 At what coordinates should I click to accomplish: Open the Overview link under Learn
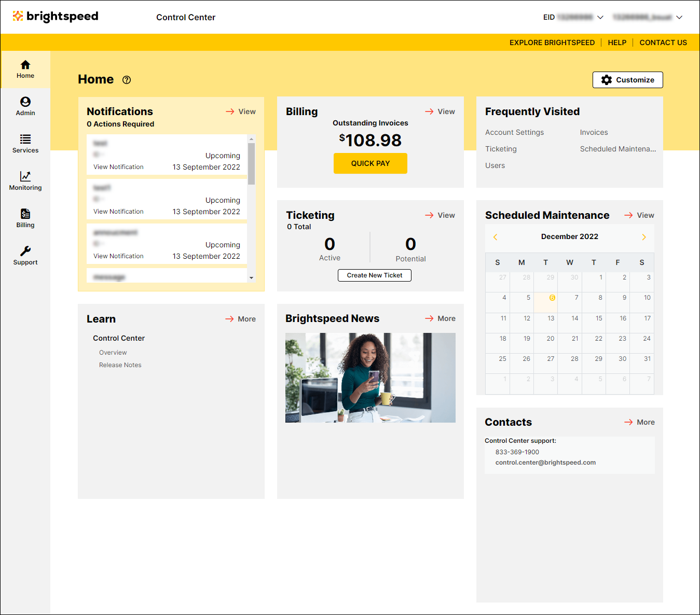click(x=113, y=353)
